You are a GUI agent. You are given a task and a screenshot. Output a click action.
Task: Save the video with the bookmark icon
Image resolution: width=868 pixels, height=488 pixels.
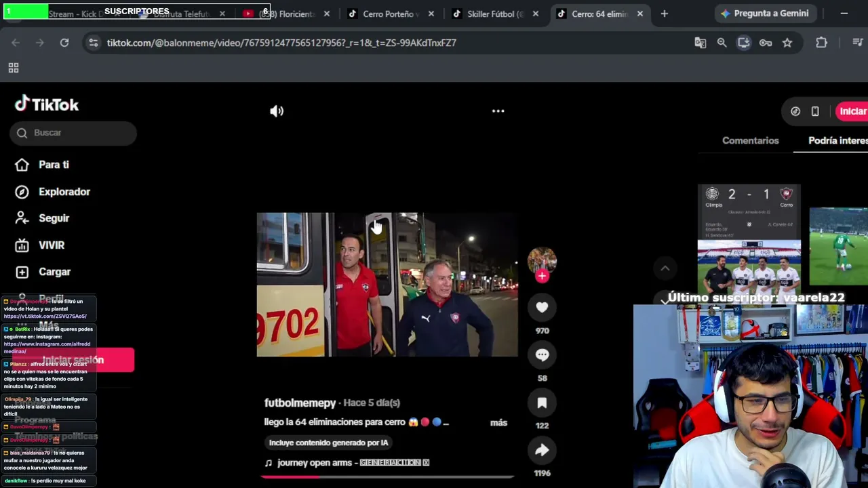click(x=542, y=403)
